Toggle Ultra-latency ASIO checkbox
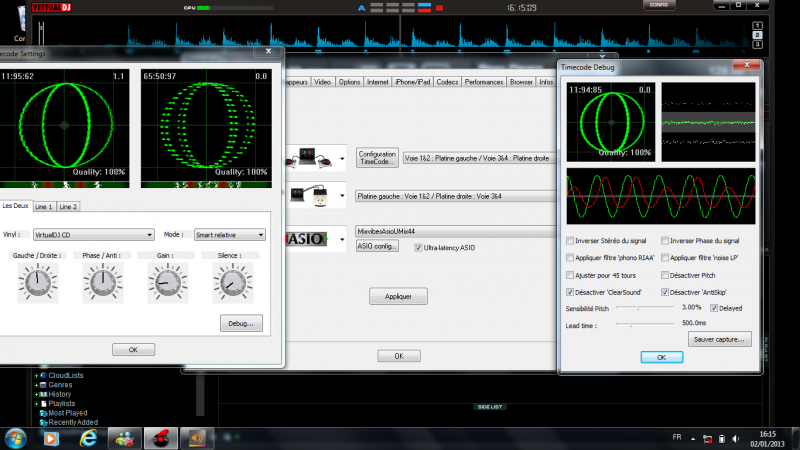The height and width of the screenshot is (450, 800). click(418, 246)
